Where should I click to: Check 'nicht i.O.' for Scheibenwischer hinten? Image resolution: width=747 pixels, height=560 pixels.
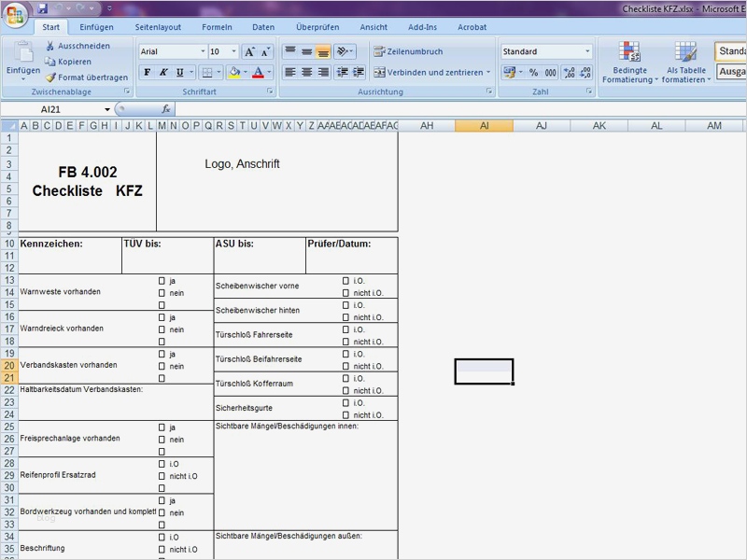(345, 317)
